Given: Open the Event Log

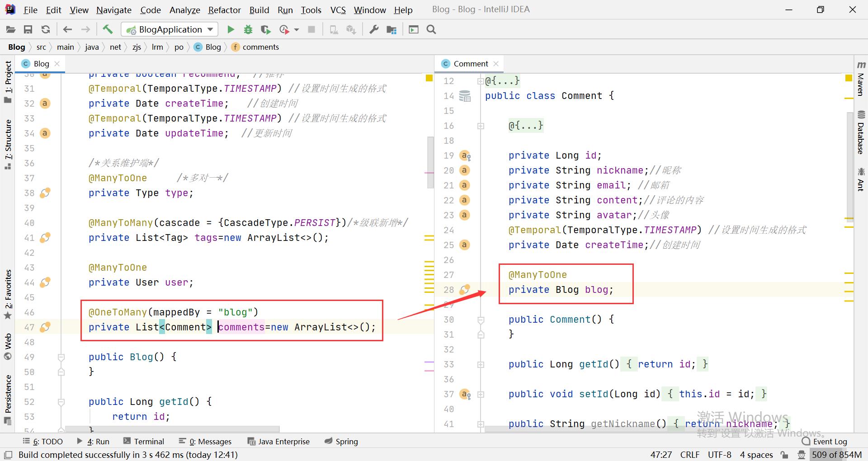Looking at the screenshot, I should click(x=825, y=442).
